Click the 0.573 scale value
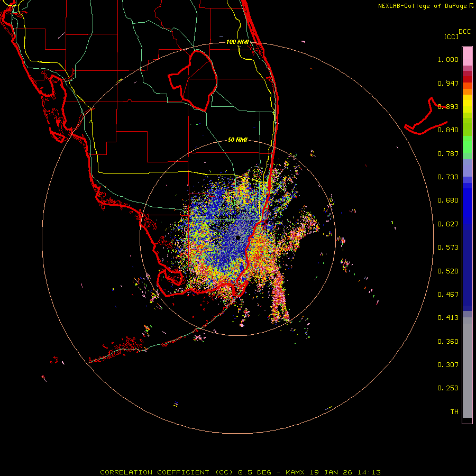The height and width of the screenshot is (476, 476). 448,248
